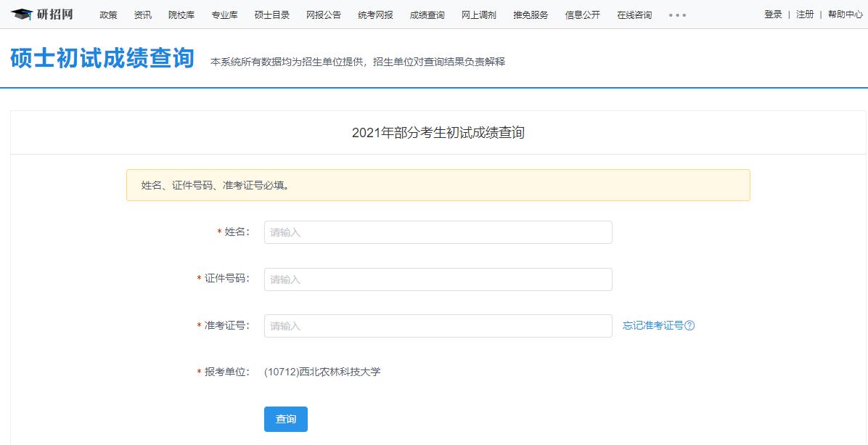Expand the three-dots more menu
This screenshot has width=868, height=445.
[677, 15]
